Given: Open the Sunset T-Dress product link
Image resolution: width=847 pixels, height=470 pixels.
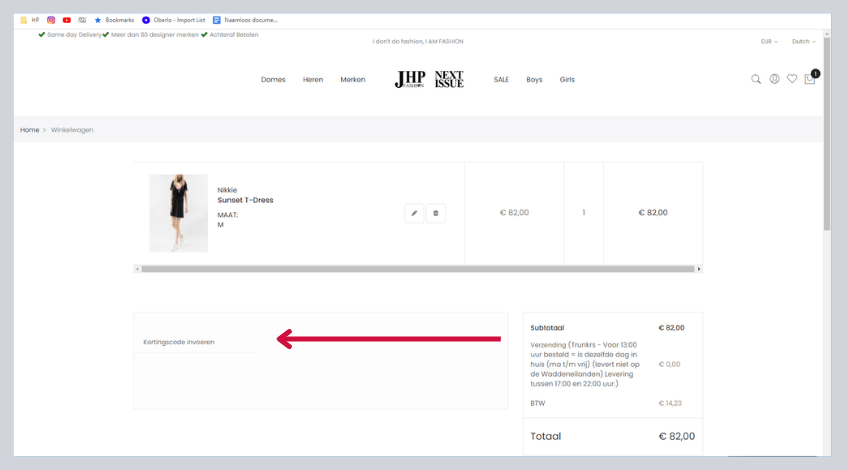Looking at the screenshot, I should [x=245, y=200].
